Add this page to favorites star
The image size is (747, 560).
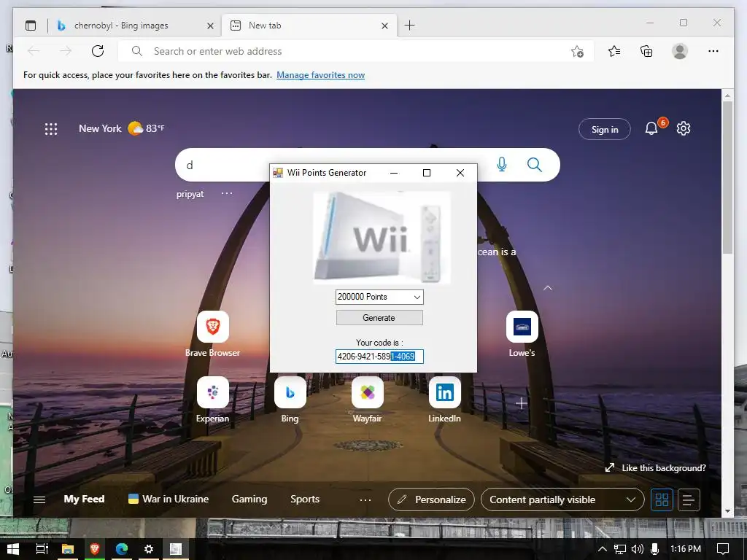coord(578,52)
